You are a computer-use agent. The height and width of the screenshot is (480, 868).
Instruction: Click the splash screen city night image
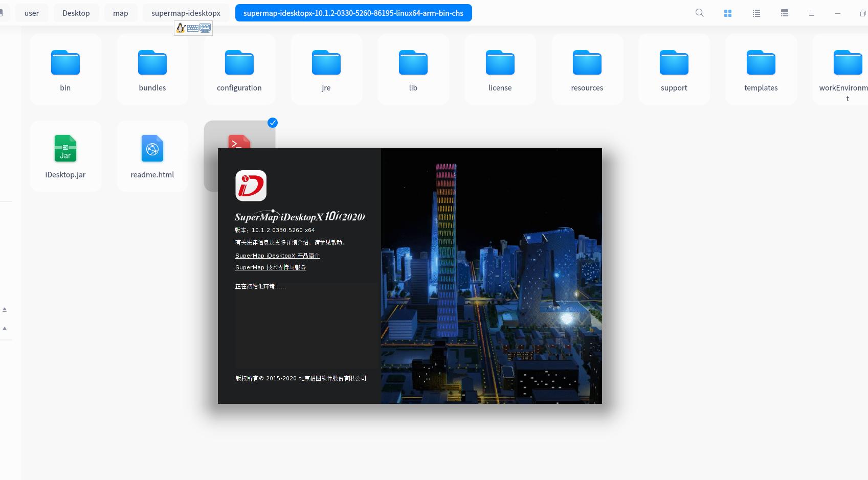click(x=492, y=276)
